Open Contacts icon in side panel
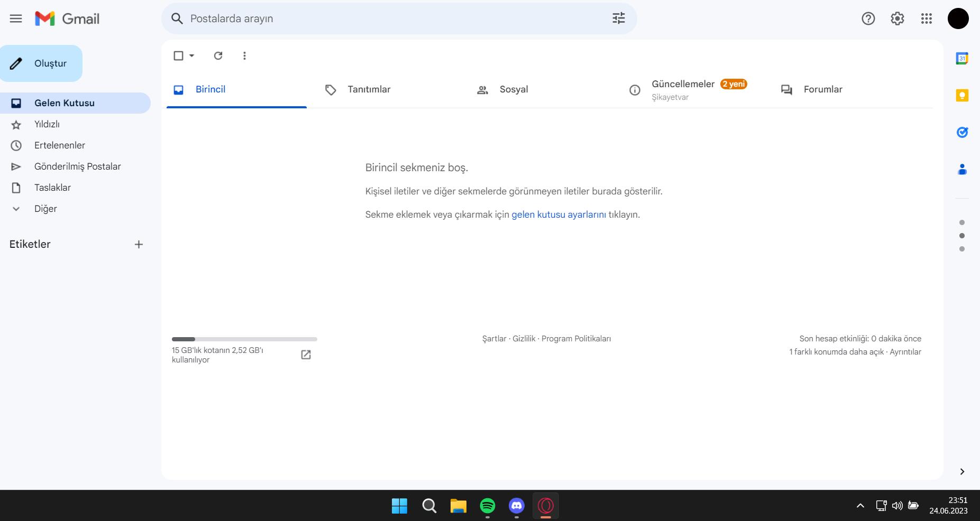The width and height of the screenshot is (980, 521). tap(962, 170)
